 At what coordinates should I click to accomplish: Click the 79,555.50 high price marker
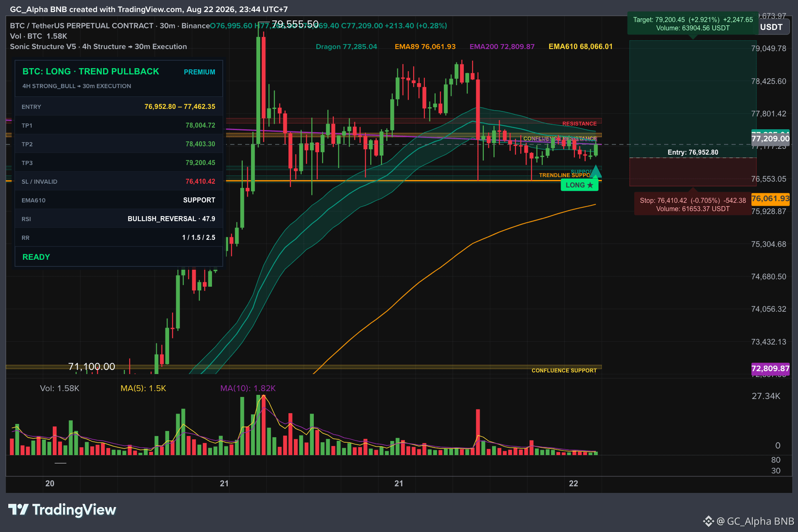[x=295, y=24]
